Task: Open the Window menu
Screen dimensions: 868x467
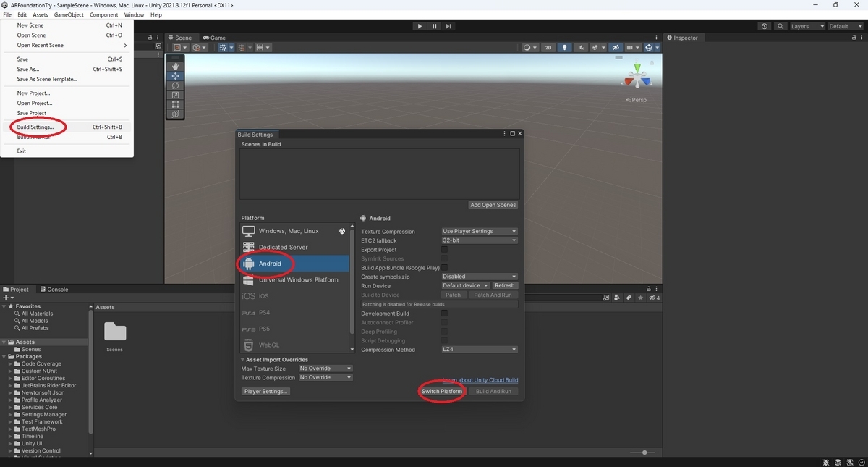Action: (134, 14)
